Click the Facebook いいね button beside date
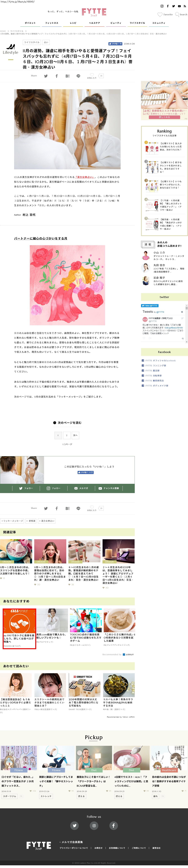Image resolution: width=188 pixels, height=868 pixels. (115, 44)
